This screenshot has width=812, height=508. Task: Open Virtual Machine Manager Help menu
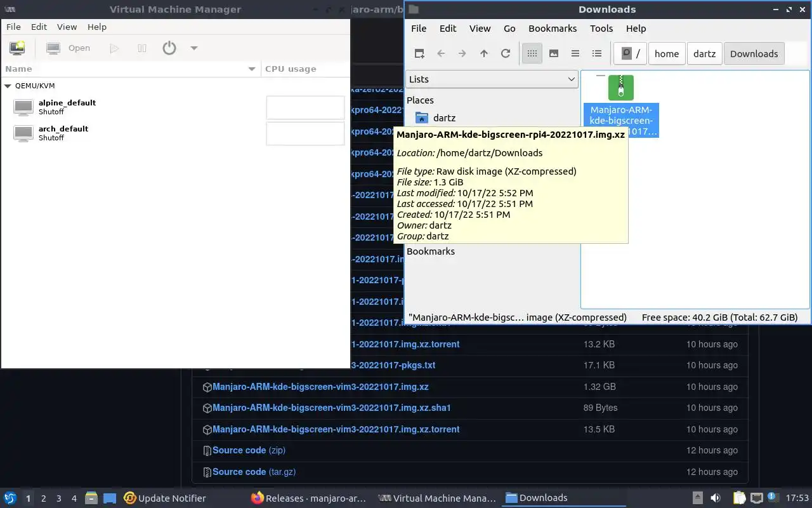(x=97, y=27)
